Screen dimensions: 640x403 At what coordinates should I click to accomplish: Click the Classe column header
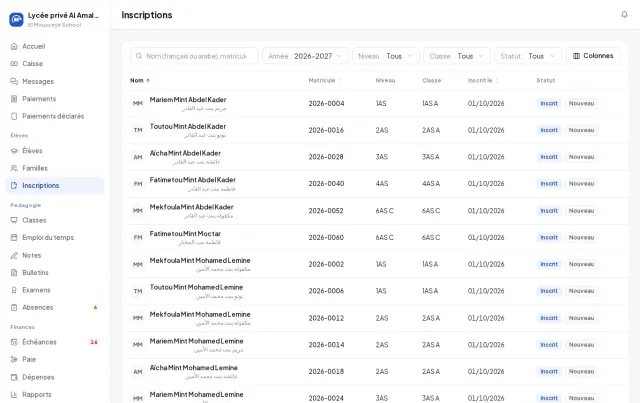pyautogui.click(x=431, y=80)
